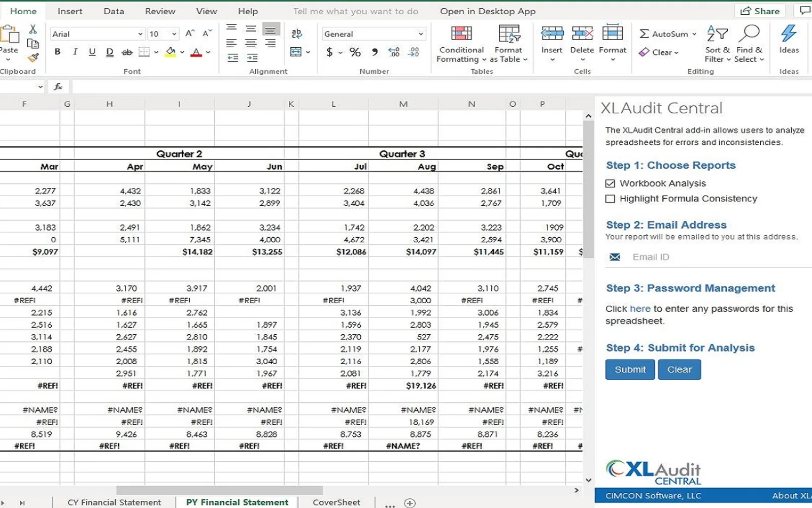Viewport: 812px width, 508px height.
Task: Click the Clear button in XLAudit panel
Action: point(680,370)
